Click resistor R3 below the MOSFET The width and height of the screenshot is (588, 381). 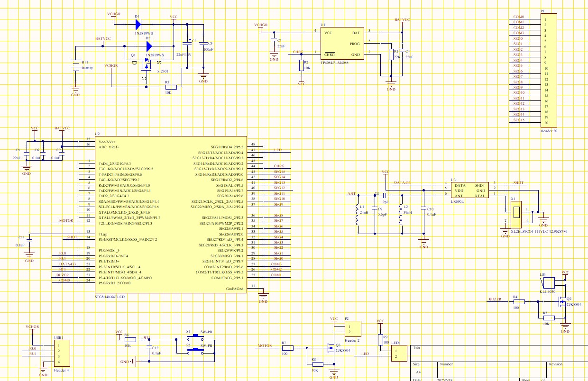(171, 87)
